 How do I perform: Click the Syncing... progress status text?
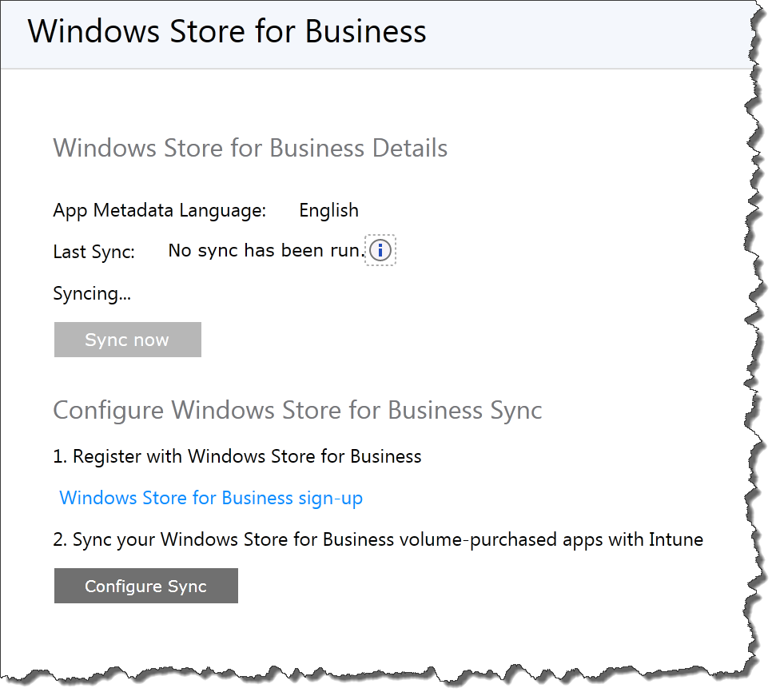pos(91,293)
